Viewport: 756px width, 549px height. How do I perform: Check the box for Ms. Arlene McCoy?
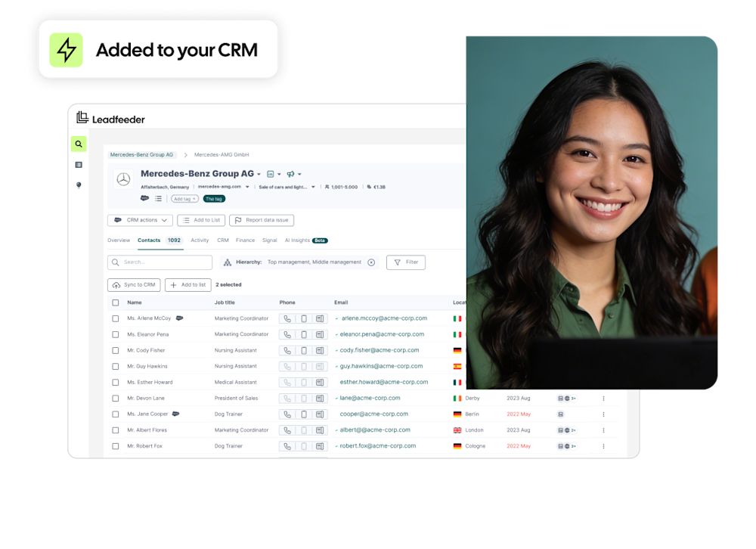tap(115, 318)
